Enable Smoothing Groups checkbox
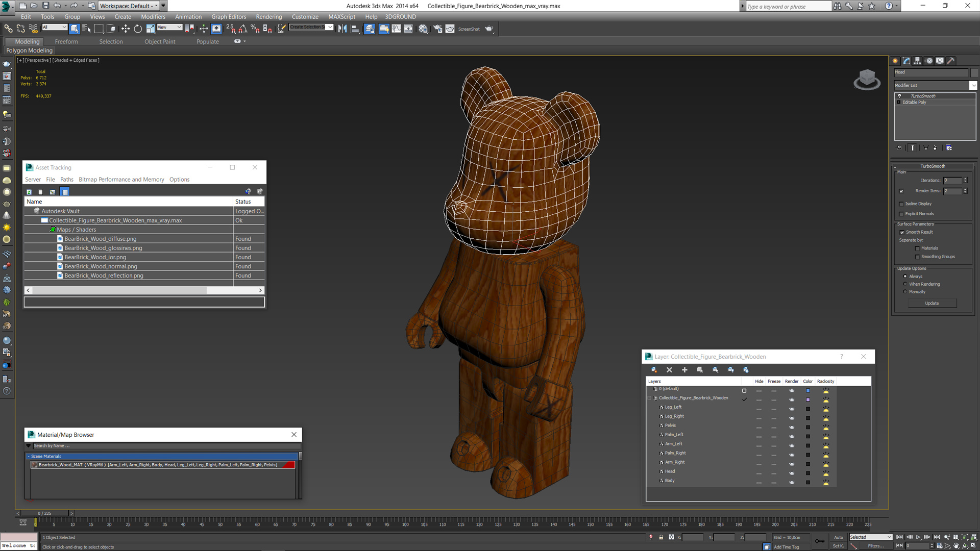The height and width of the screenshot is (551, 980). 917,257
